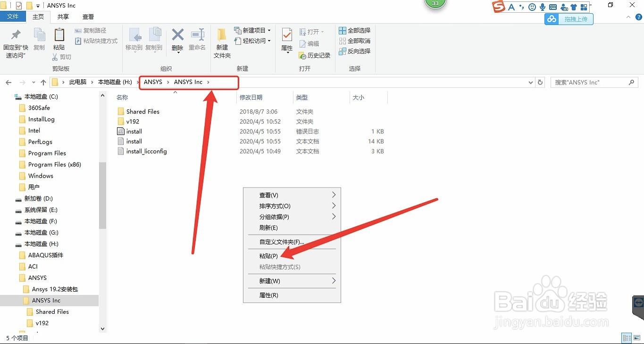Select the 360Safe folder in tree
This screenshot has width=644, height=344.
point(39,108)
